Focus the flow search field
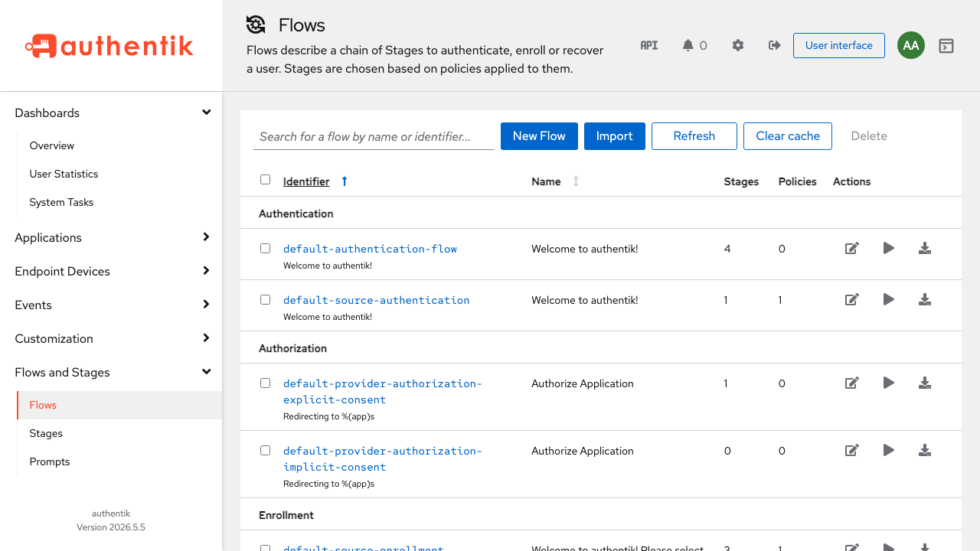Screen dimensions: 980x551 (374, 136)
